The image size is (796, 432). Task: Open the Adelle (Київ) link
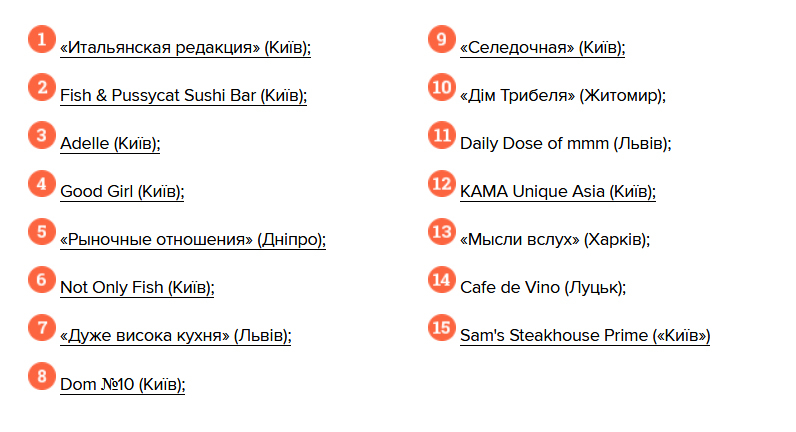110,144
